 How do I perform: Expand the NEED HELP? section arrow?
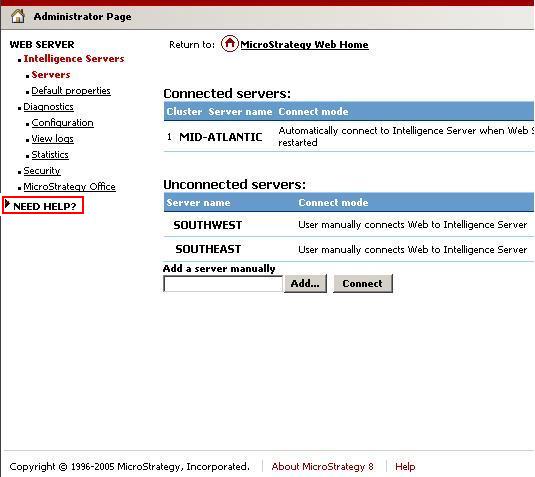click(7, 204)
